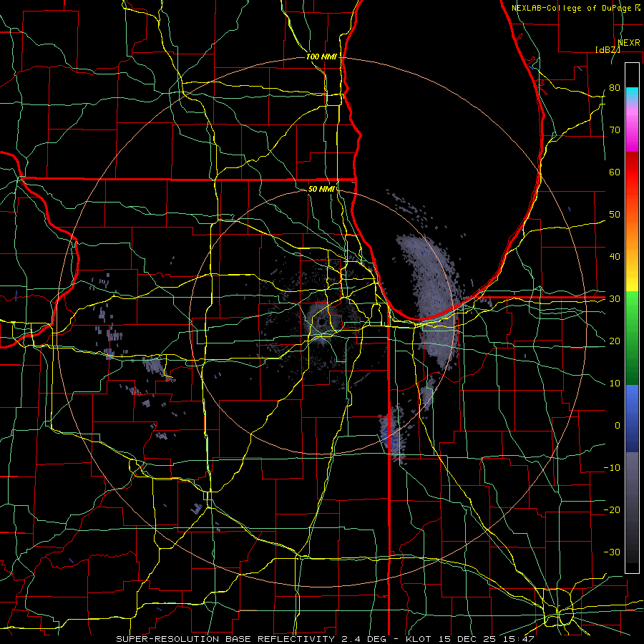Click the -20 value on the dBZ scale
The width and height of the screenshot is (644, 644).
point(612,510)
